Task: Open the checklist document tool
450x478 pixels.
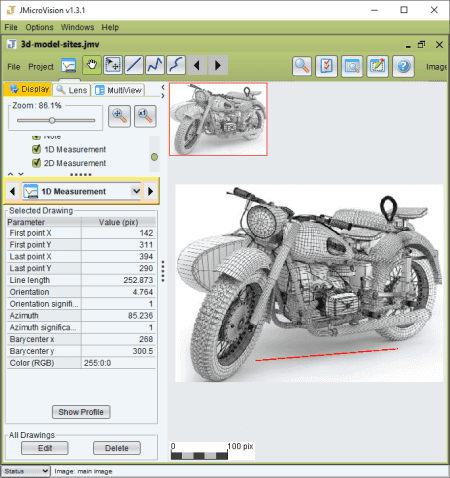Action: click(326, 66)
